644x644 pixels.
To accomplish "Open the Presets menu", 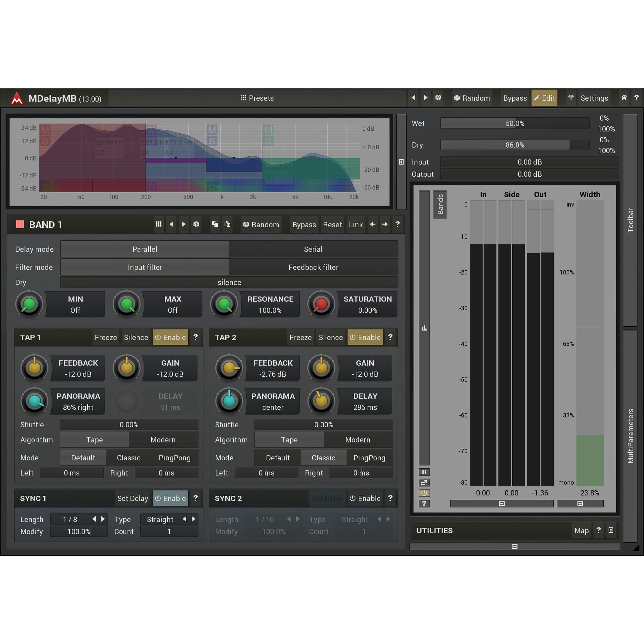I will [x=257, y=98].
